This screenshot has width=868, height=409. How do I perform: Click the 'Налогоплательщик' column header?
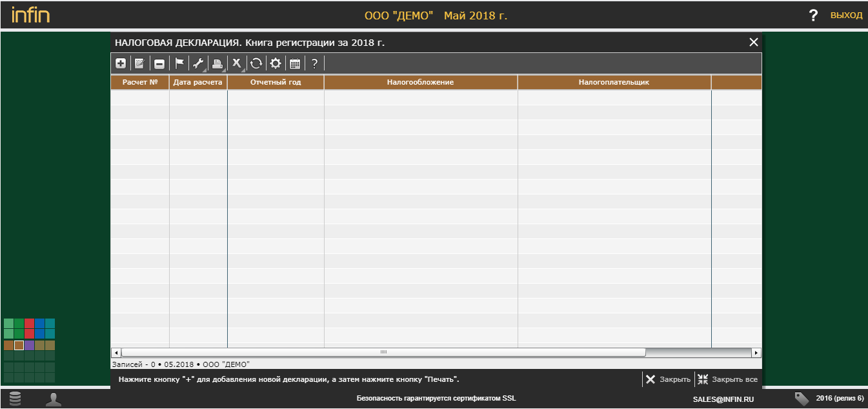tap(614, 82)
